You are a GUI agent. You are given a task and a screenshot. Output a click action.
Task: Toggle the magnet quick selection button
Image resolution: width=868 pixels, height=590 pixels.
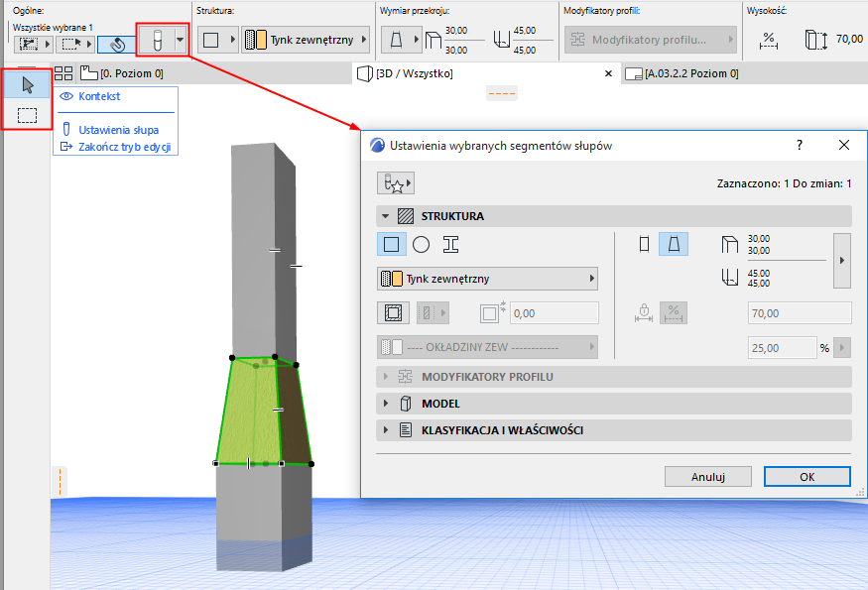click(117, 45)
